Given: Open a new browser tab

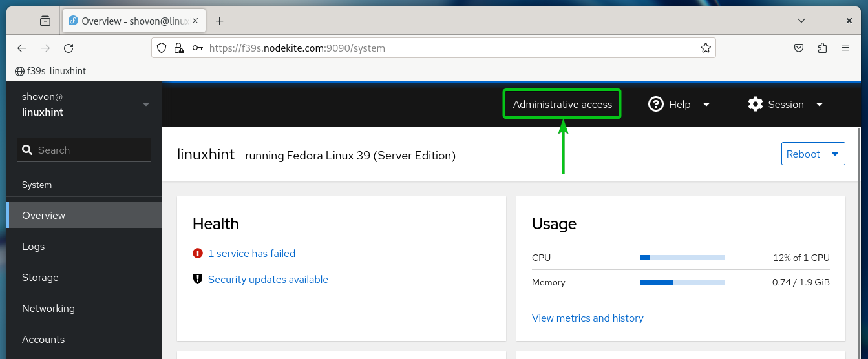Looking at the screenshot, I should [219, 21].
